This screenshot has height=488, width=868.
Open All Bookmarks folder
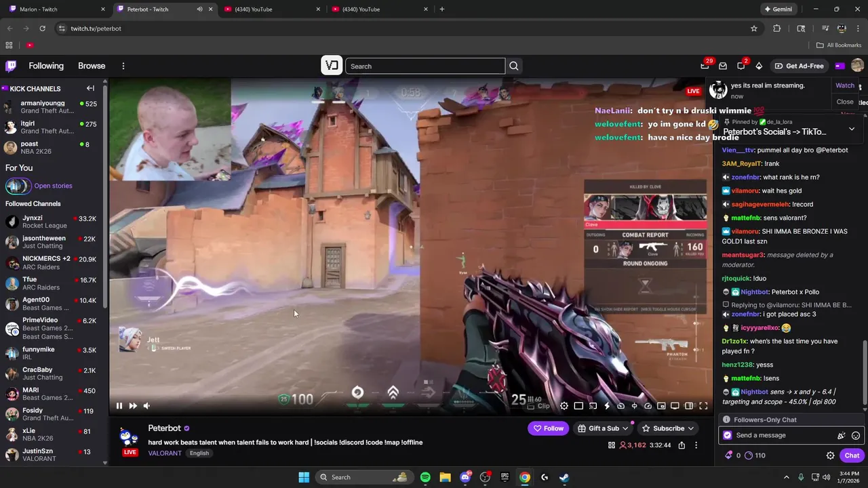(x=839, y=45)
